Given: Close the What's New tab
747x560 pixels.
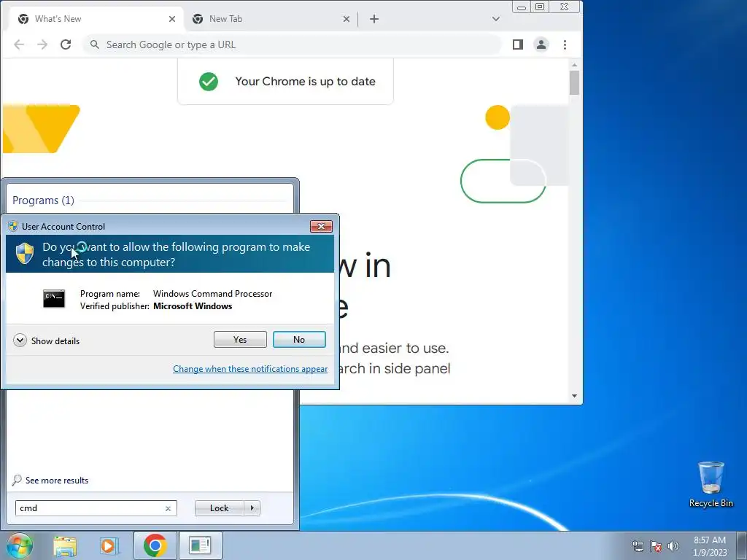Looking at the screenshot, I should 172,19.
